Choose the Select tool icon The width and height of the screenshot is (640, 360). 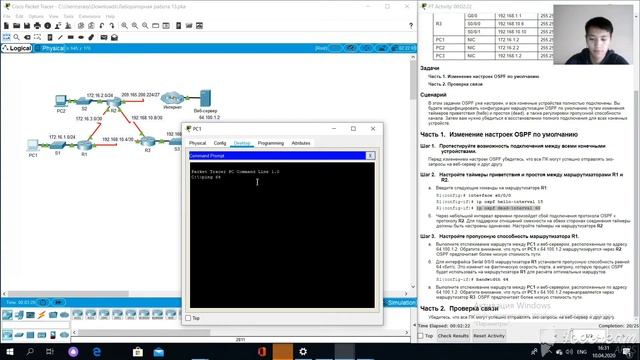[x=6, y=37]
